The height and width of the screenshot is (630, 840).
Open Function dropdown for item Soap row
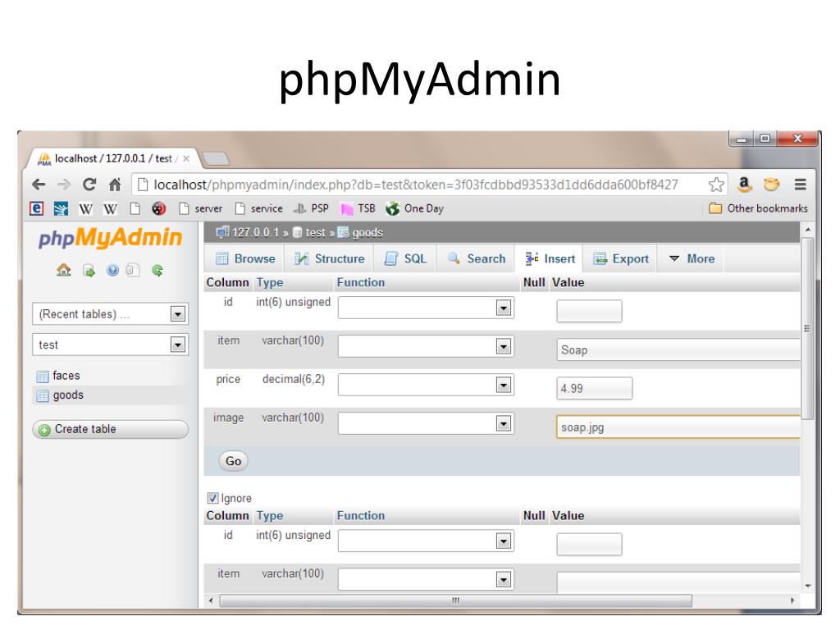(426, 347)
